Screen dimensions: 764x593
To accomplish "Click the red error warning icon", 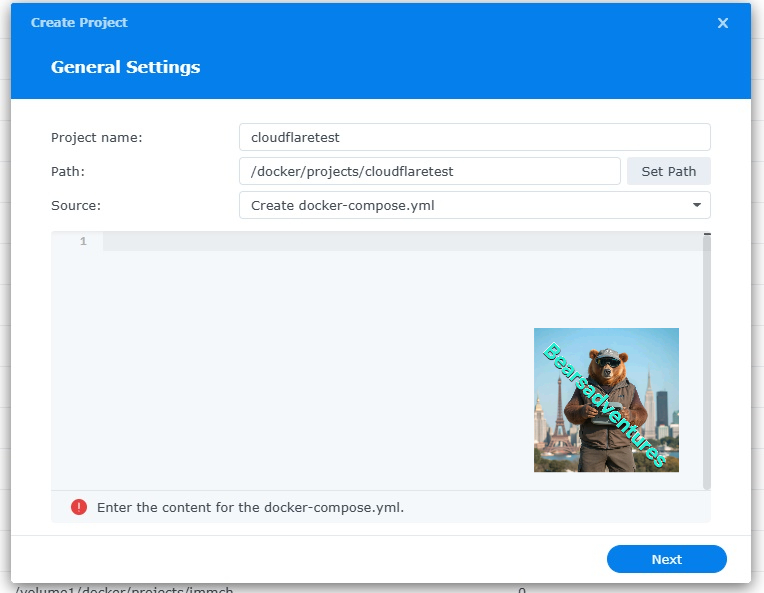I will [x=79, y=507].
